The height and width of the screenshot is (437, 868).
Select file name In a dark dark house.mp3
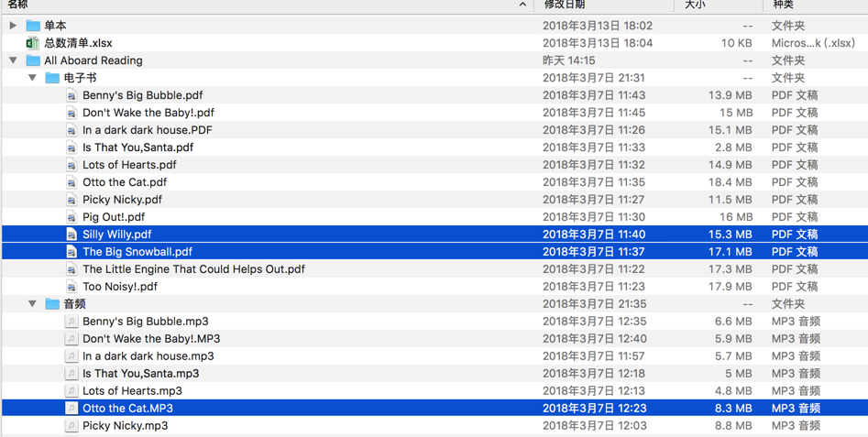(148, 356)
